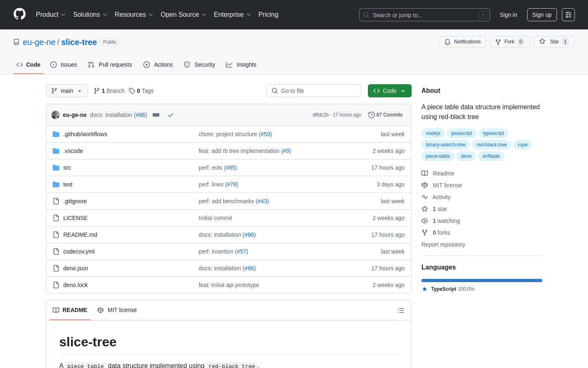Open the Pricing page link
The image size is (588, 368).
(268, 15)
